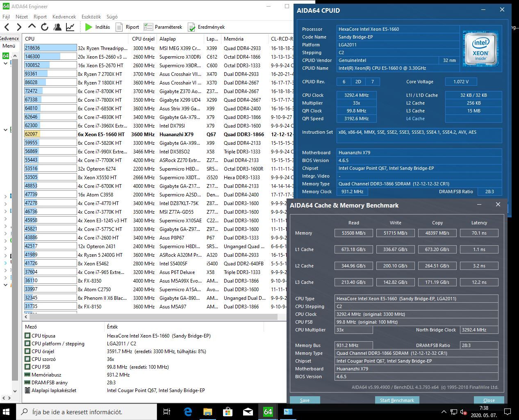The image size is (519, 420).
Task: Click the Intel Xeon inside logo in CPUID
Action: (x=480, y=48)
